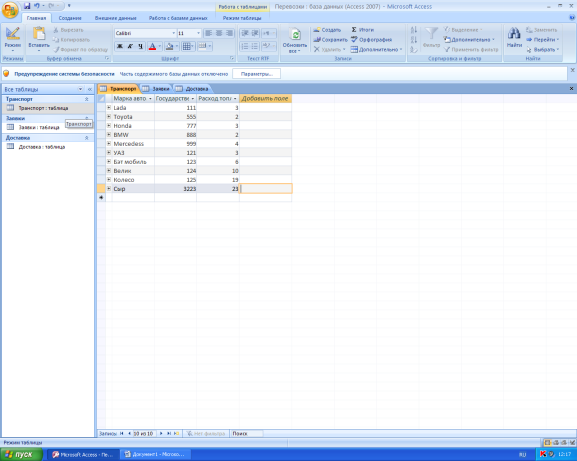The height and width of the screenshot is (461, 577).
Task: Expand subdatasheet for BMW row
Action: pos(109,134)
